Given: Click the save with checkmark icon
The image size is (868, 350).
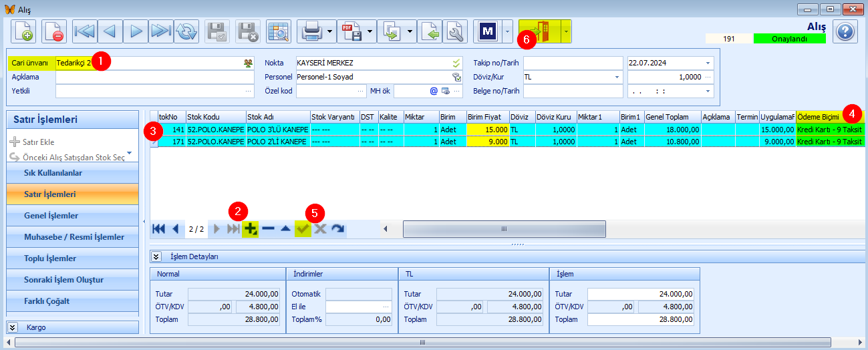Looking at the screenshot, I should pos(217,31).
